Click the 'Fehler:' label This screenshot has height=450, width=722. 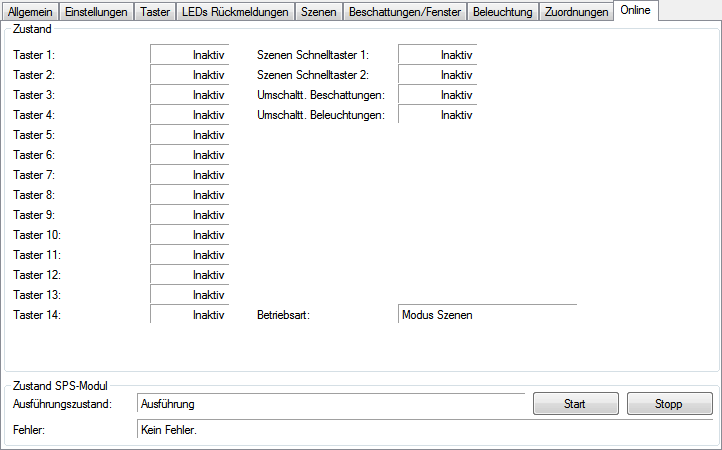point(29,430)
